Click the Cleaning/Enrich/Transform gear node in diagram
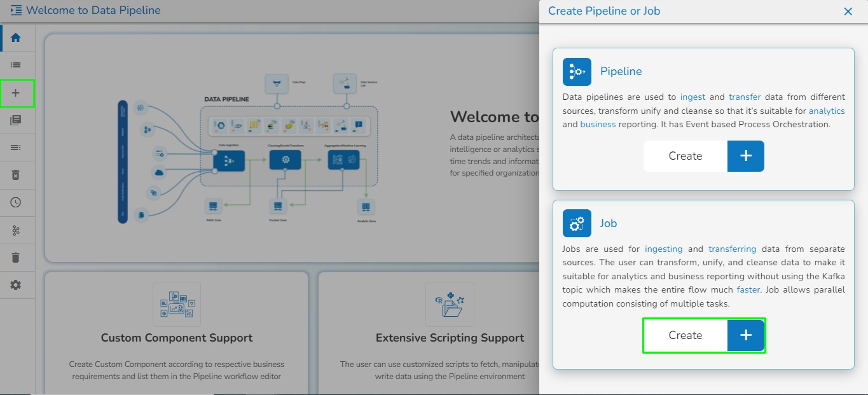The height and width of the screenshot is (395, 868). [x=285, y=160]
